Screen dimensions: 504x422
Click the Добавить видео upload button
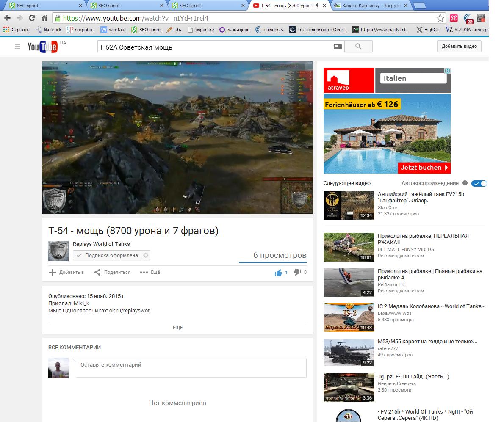click(x=459, y=47)
